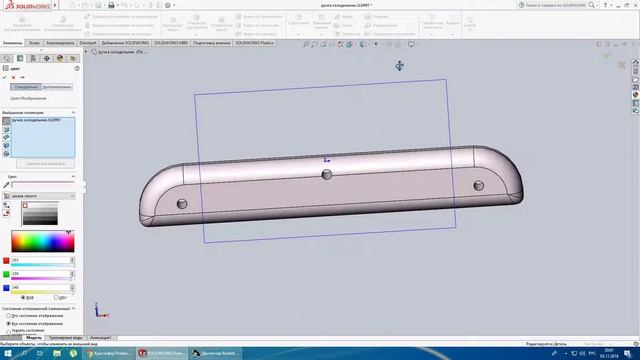
Task: Open the ConfigurationManager tab icon
Action: pos(33,58)
